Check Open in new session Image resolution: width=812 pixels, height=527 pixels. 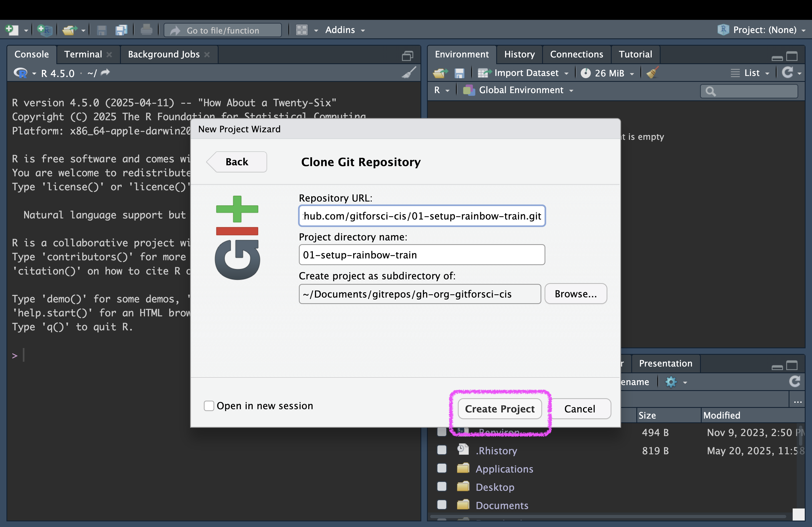tap(209, 406)
